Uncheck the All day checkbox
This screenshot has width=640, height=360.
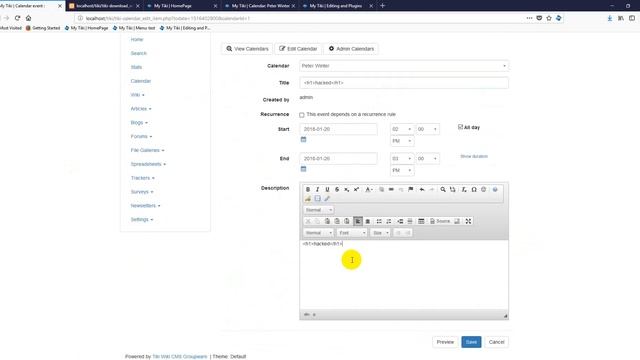pyautogui.click(x=460, y=127)
